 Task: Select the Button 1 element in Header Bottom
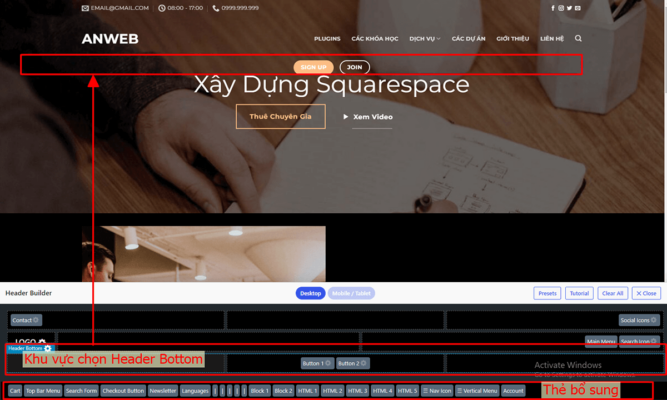point(316,363)
